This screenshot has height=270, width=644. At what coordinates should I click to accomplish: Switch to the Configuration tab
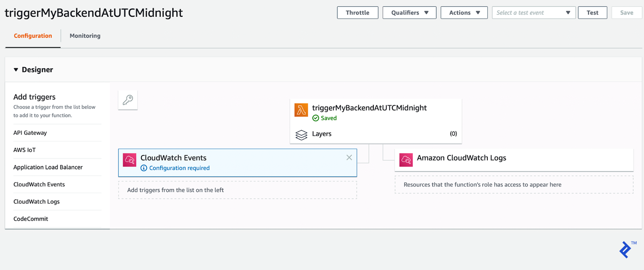pos(33,36)
